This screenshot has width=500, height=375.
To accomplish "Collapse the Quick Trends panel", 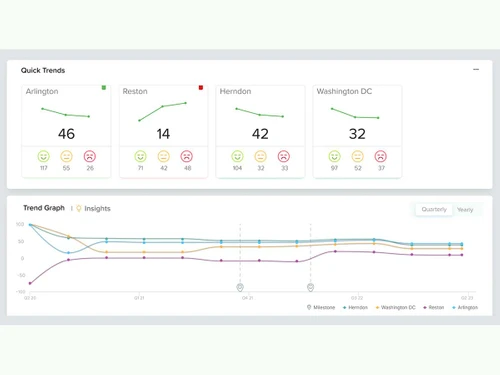I will tap(476, 69).
